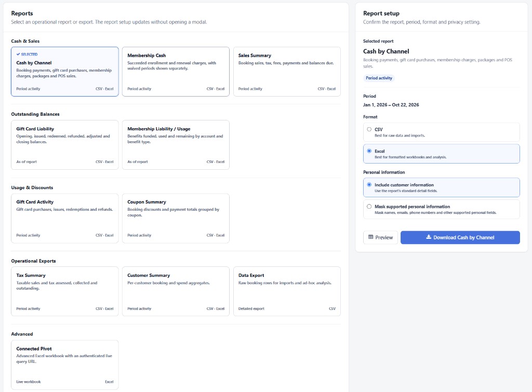Screen dimensions: 532x392
Task: Choose Include customer information radio
Action: 369,185
